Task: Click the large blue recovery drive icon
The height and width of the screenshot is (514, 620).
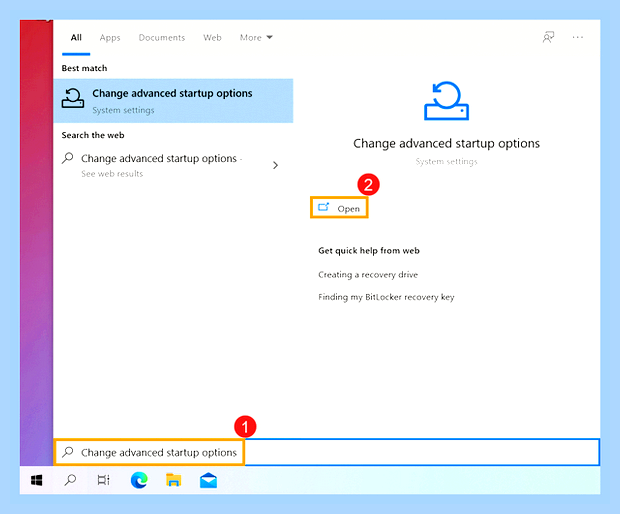Action: coord(446,101)
